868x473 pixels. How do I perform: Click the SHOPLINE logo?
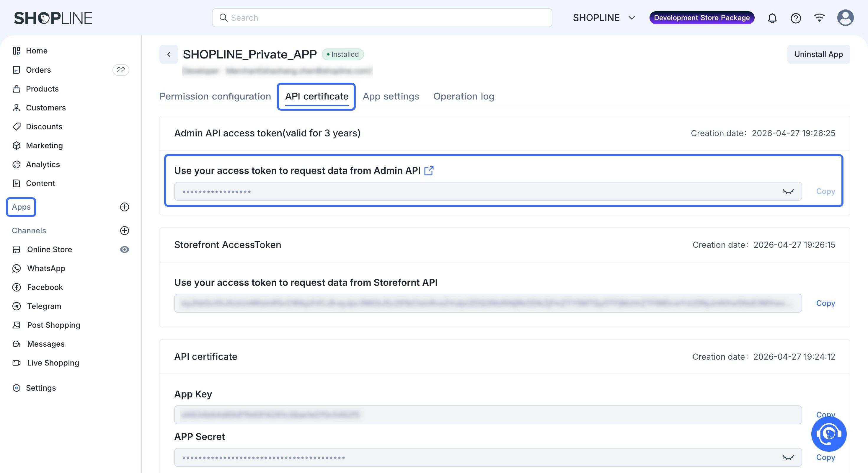click(x=53, y=18)
